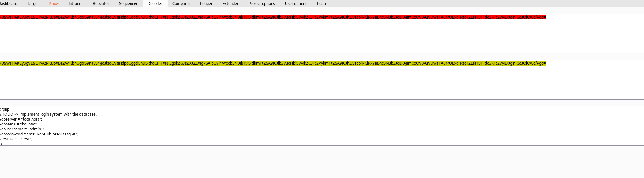The width and height of the screenshot is (644, 178).
Task: Open the Comparer tab
Action: click(181, 4)
